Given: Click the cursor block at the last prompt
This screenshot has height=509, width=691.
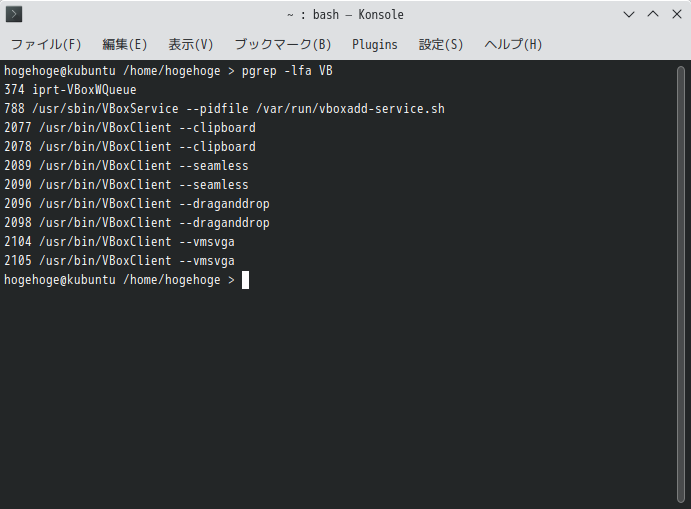Looking at the screenshot, I should point(245,280).
